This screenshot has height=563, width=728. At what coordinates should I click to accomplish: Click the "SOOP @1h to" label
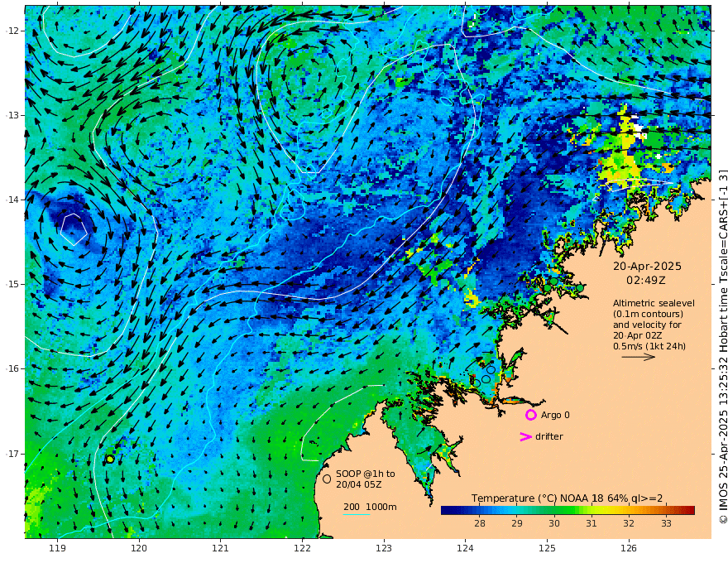tap(366, 474)
